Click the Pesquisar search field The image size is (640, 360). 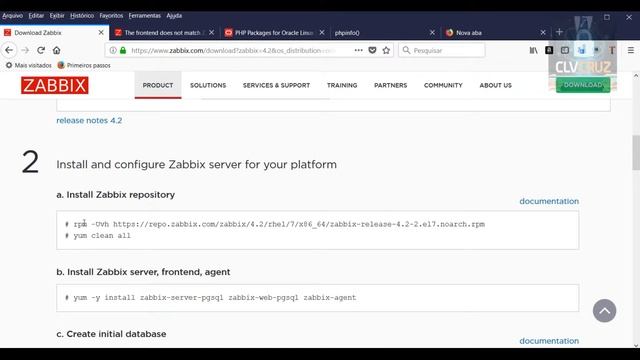[x=442, y=50]
